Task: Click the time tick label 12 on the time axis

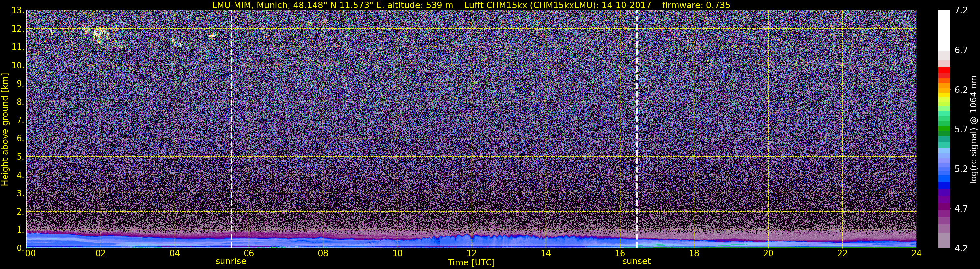Action: pyautogui.click(x=471, y=253)
